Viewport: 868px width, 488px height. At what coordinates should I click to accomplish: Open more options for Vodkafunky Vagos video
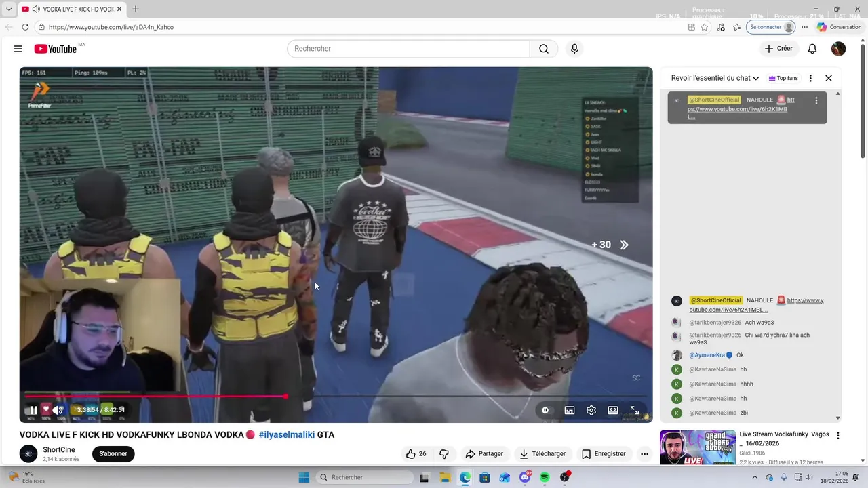point(838,436)
